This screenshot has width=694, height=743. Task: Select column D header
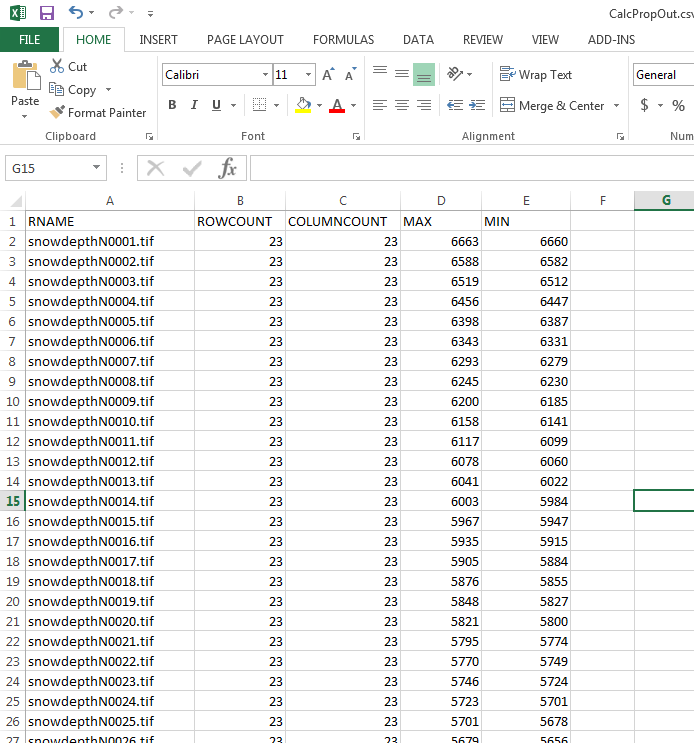[441, 201]
